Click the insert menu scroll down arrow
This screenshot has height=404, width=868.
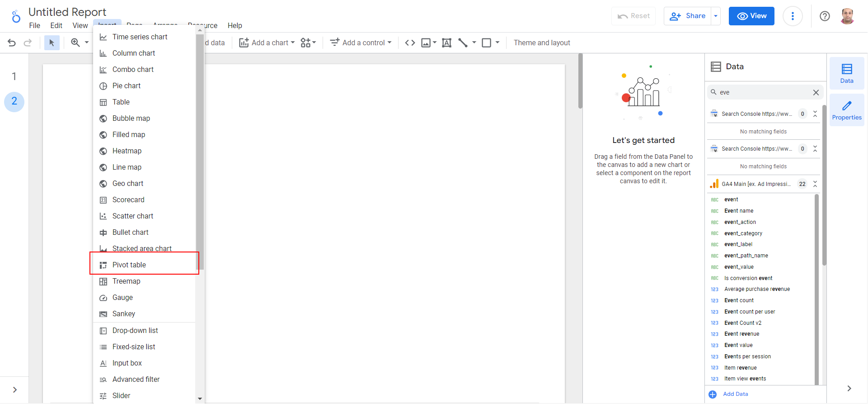point(200,399)
